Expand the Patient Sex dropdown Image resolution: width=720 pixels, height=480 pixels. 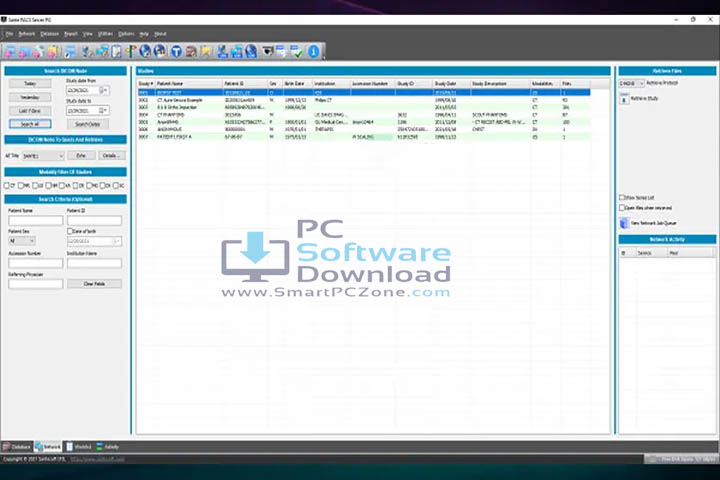pyautogui.click(x=32, y=241)
